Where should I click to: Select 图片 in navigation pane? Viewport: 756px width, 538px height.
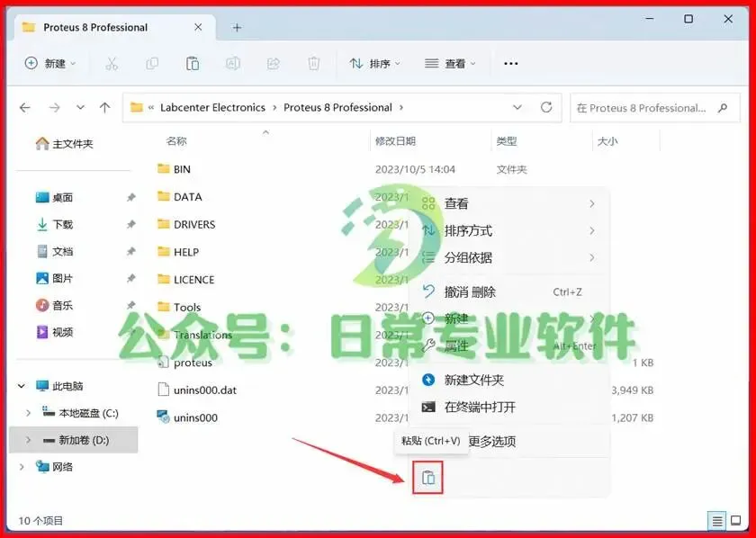tap(55, 278)
